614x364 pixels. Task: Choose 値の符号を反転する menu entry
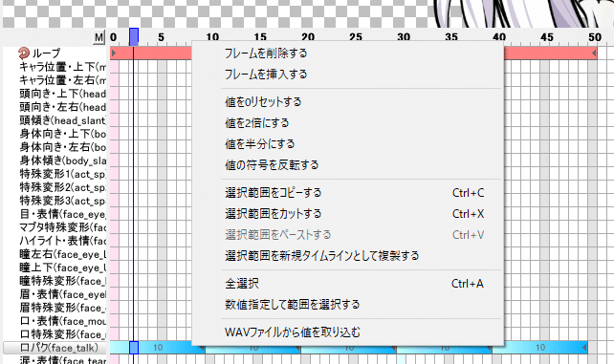pyautogui.click(x=272, y=165)
